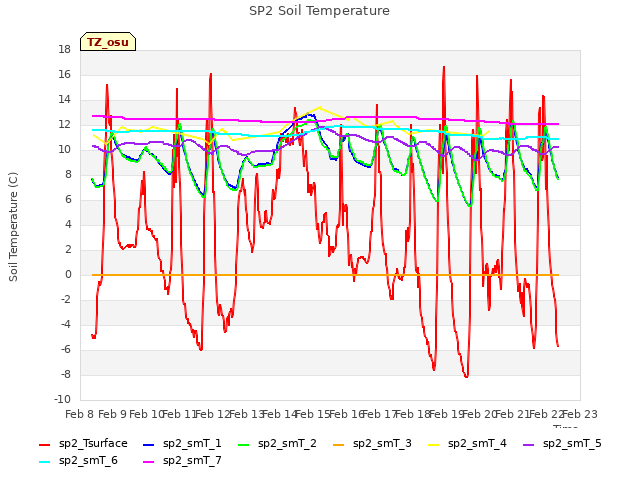This screenshot has height=480, width=640.
Task: Click the Feb 15 x-axis tick label
Action: [312, 414]
